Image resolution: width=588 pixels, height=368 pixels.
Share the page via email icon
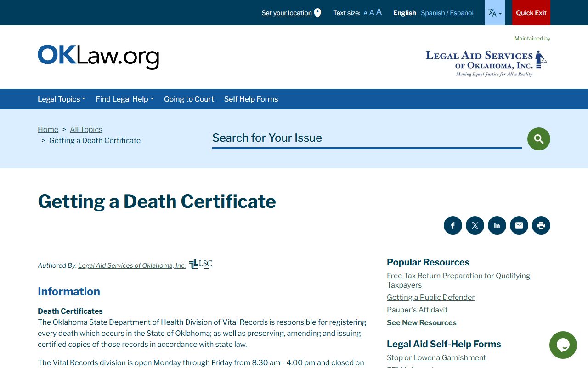pos(519,225)
